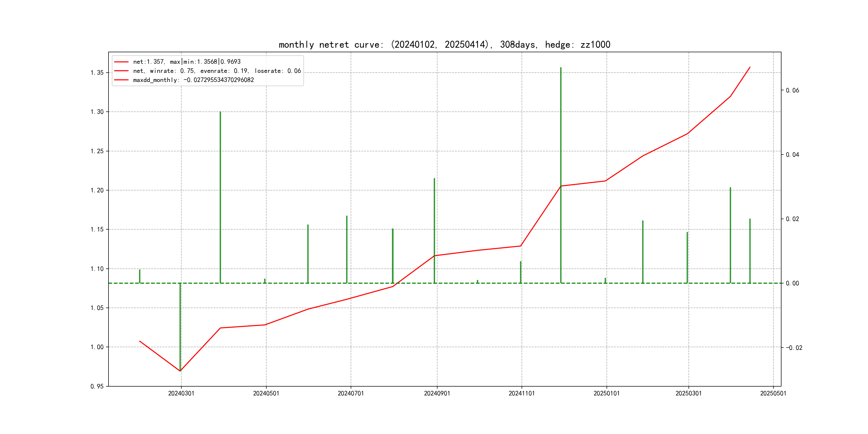Click the lowest point of the red net curve

(x=180, y=371)
